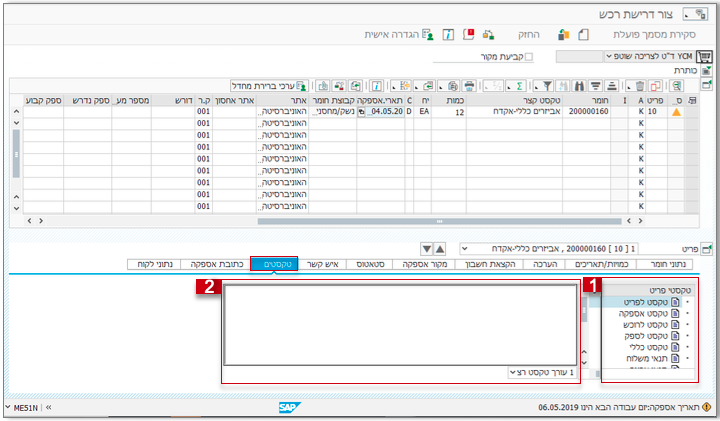
Task: Open the services-for-object menu icon beside the title
Action: click(x=695, y=14)
